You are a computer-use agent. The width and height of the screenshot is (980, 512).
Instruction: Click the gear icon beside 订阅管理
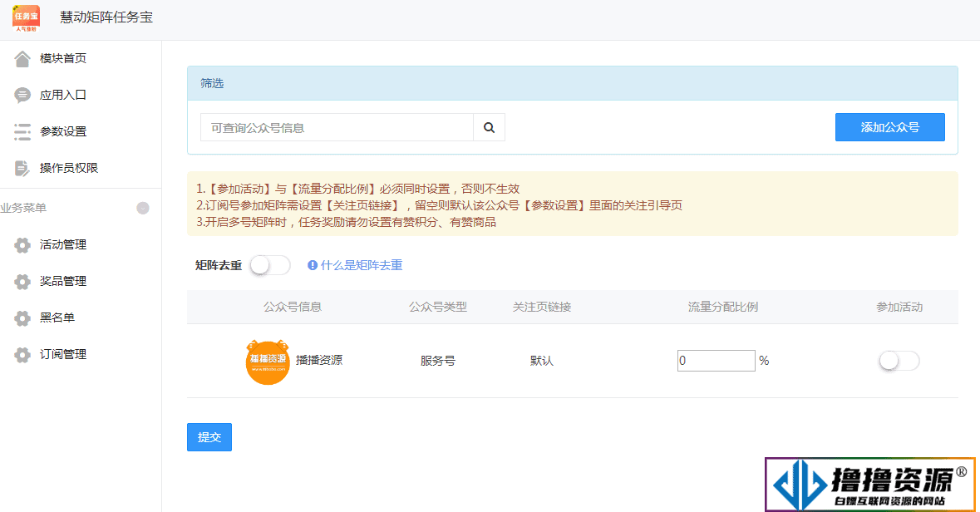click(x=22, y=354)
